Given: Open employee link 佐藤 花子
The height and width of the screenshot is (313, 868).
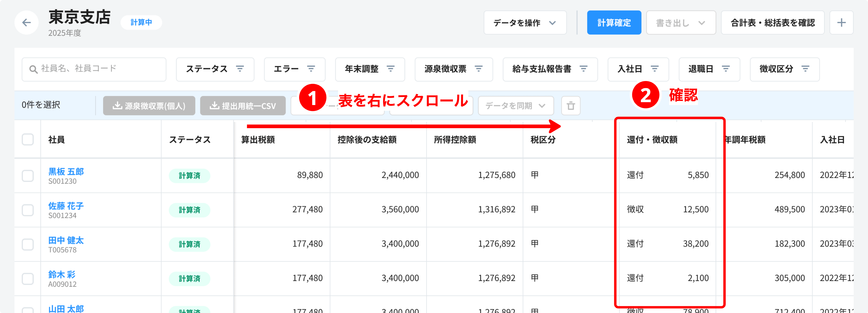Looking at the screenshot, I should point(66,206).
